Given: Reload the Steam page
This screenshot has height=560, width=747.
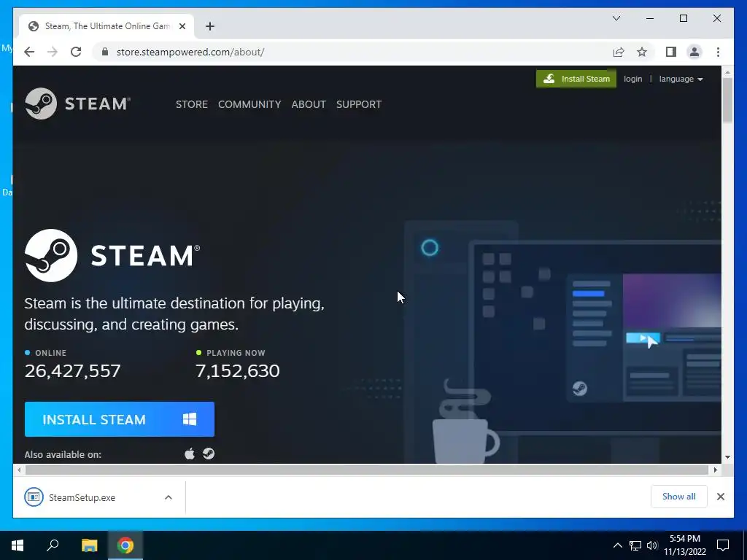Looking at the screenshot, I should click(76, 52).
